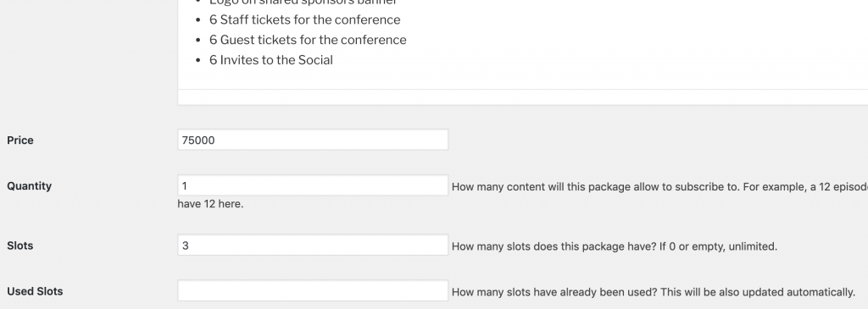Place cursor in the Staff tickets line
The height and width of the screenshot is (309, 868).
point(304,20)
